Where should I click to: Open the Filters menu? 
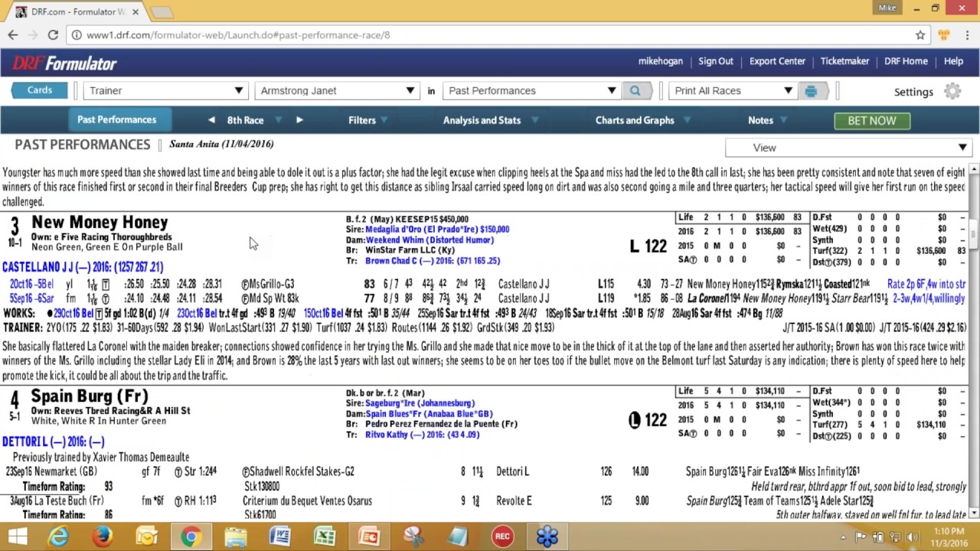[367, 120]
